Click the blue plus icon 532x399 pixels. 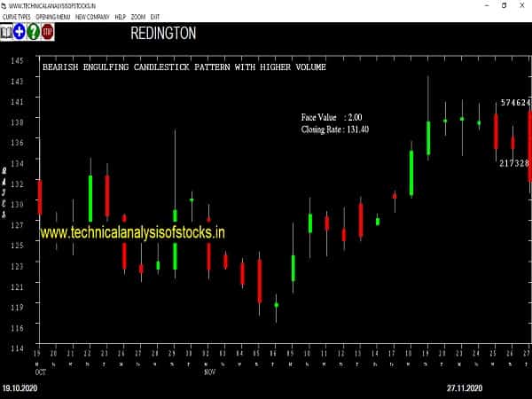click(x=20, y=32)
